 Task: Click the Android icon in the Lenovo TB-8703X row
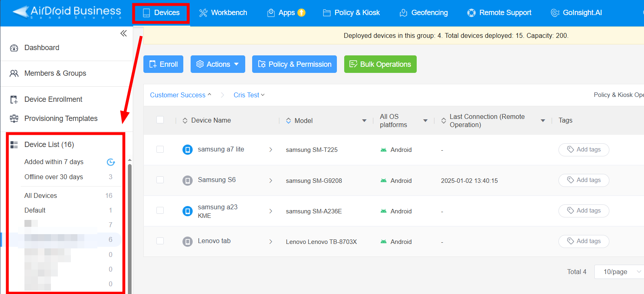click(383, 241)
